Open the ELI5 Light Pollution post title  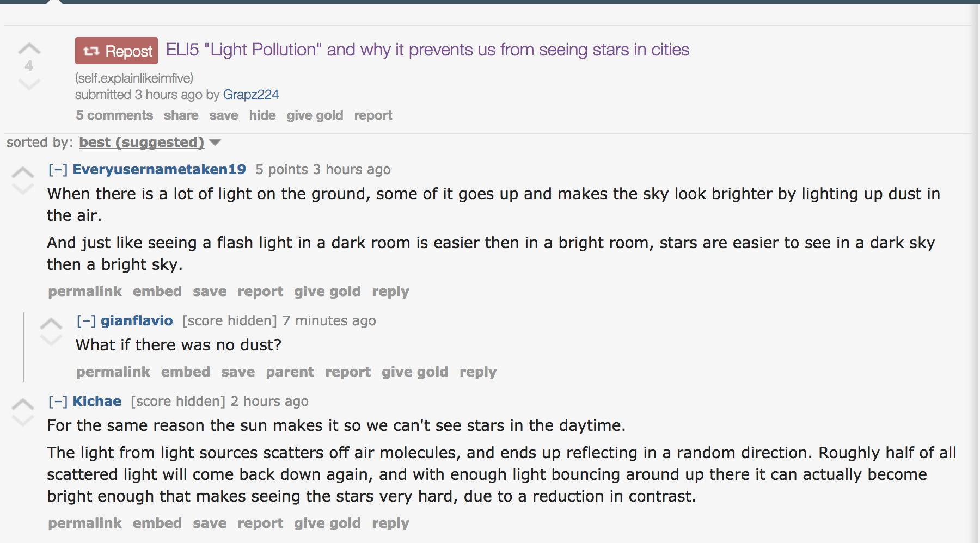(426, 50)
